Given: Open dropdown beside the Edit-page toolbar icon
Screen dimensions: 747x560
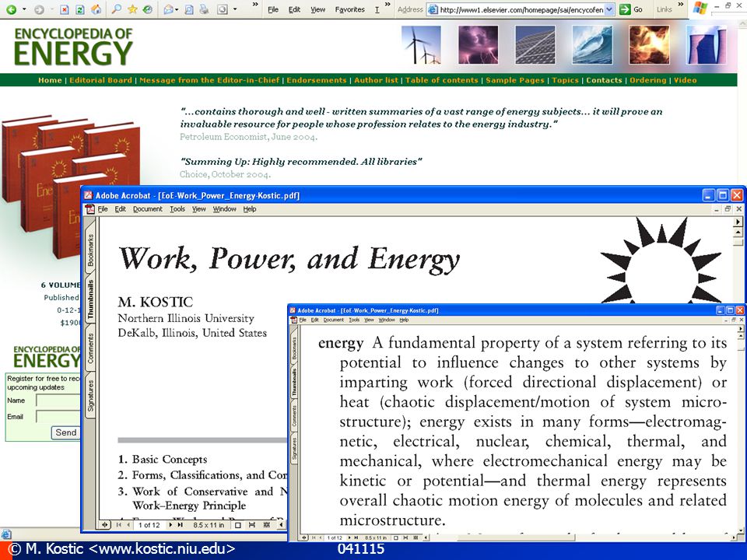Looking at the screenshot, I should [235, 9].
